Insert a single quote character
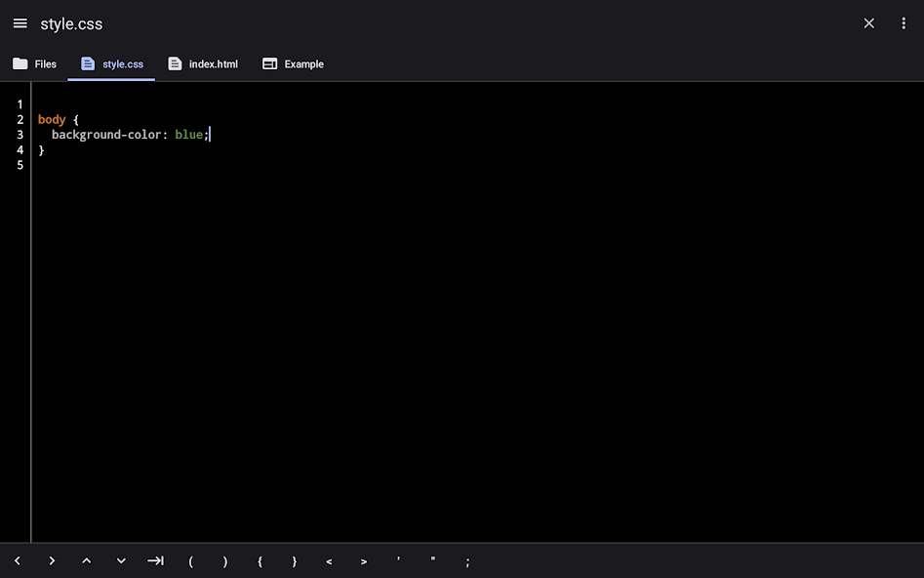 (x=398, y=559)
